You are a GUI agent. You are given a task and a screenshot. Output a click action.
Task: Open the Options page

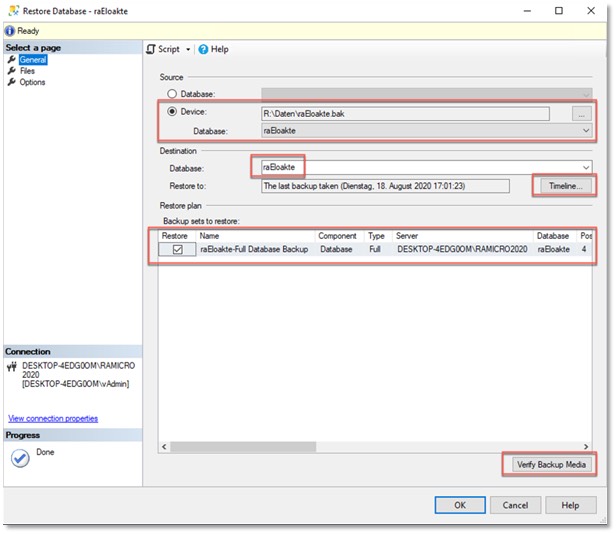(x=32, y=82)
